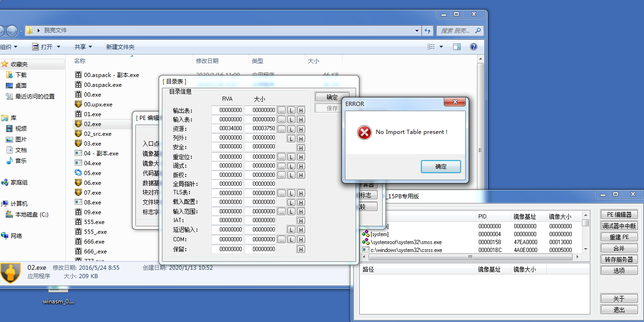
Task: Open the 输入表 browse (...) button
Action: point(281,119)
